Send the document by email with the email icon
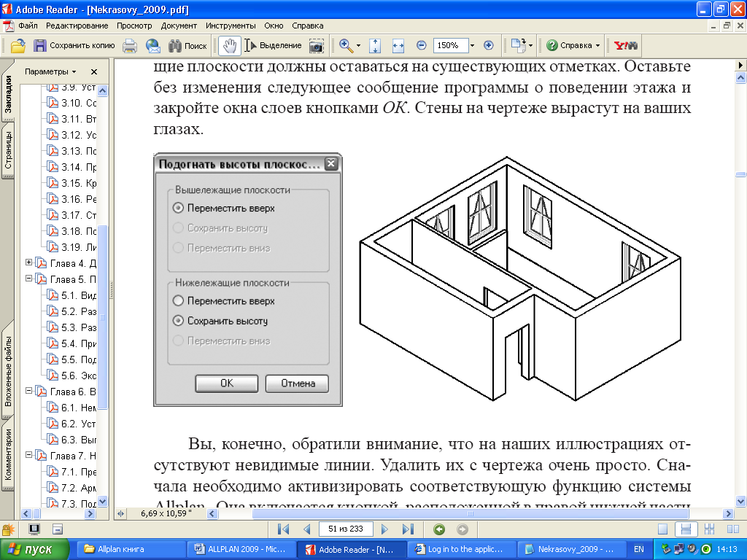The image size is (747, 560). 153,46
